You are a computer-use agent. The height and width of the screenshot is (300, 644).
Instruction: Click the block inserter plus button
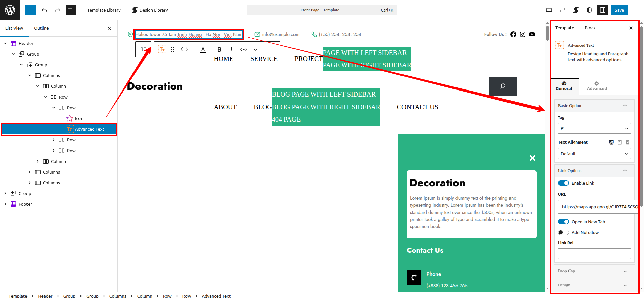pos(31,10)
